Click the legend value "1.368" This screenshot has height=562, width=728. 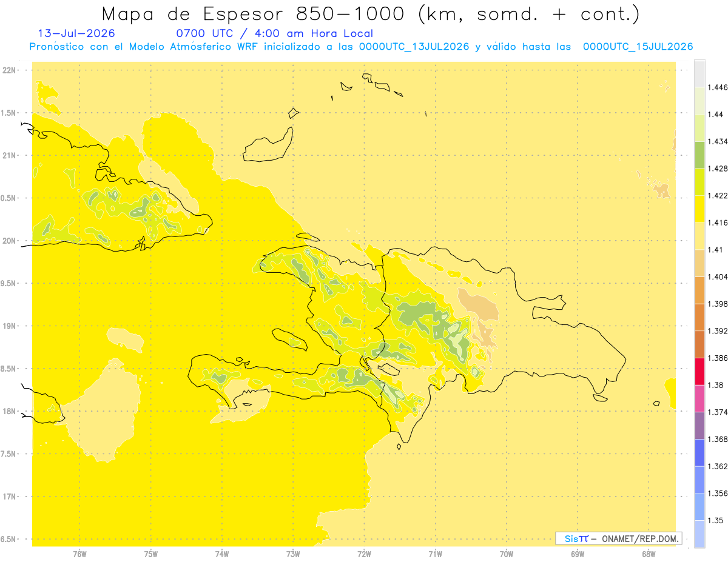[719, 439]
